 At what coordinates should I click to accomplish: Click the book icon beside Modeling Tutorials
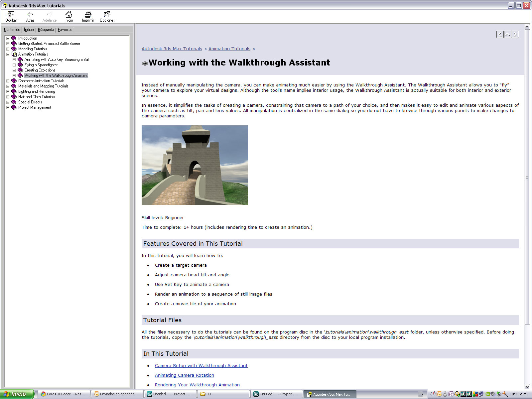point(14,49)
